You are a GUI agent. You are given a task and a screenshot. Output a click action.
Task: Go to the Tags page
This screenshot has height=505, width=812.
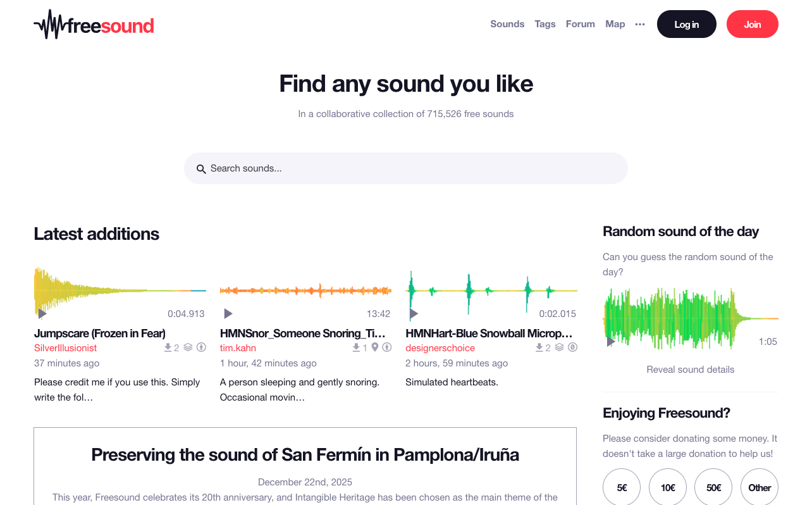[x=545, y=24]
